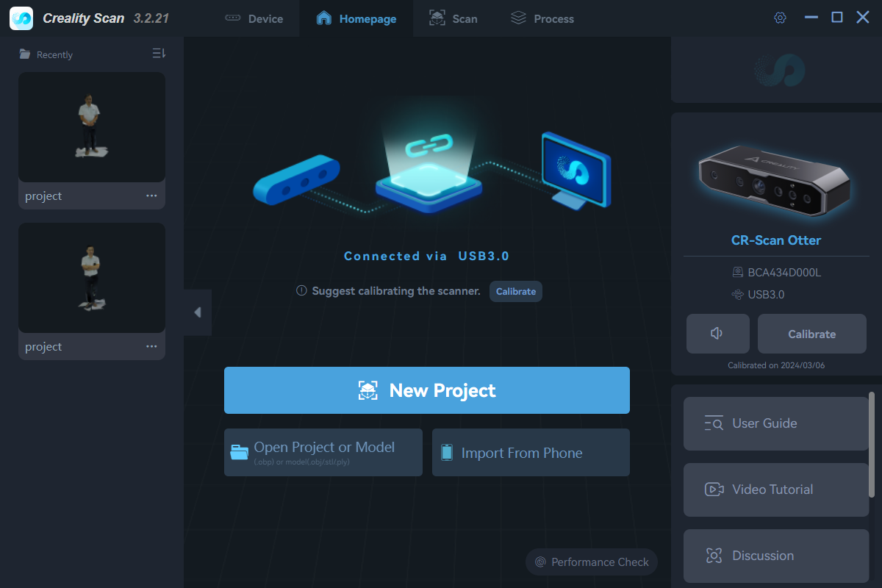Click the USB icon in the device panel
882x588 pixels.
(x=738, y=295)
